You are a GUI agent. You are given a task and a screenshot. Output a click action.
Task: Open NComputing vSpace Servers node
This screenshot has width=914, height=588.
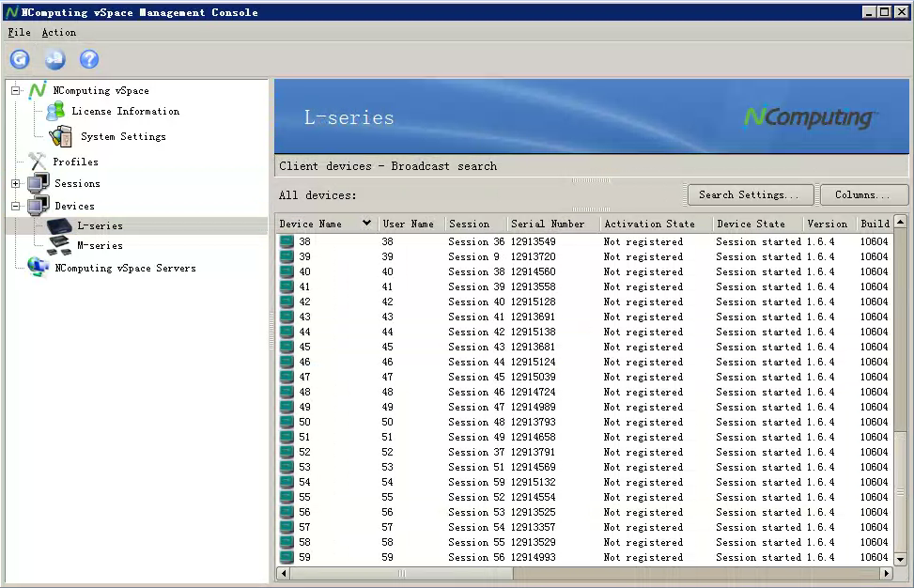coord(125,268)
